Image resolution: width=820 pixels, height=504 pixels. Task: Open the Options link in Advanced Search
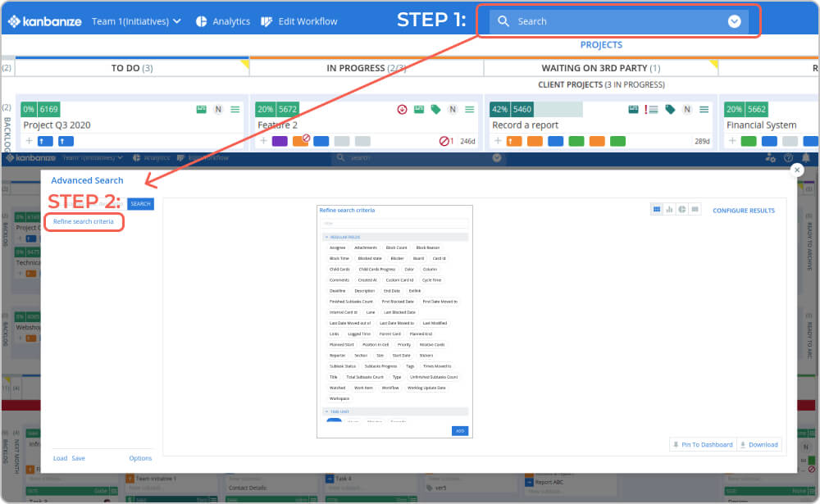[x=140, y=458]
